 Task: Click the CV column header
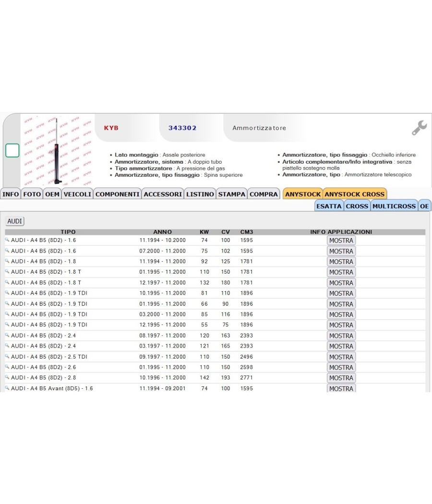click(x=225, y=232)
